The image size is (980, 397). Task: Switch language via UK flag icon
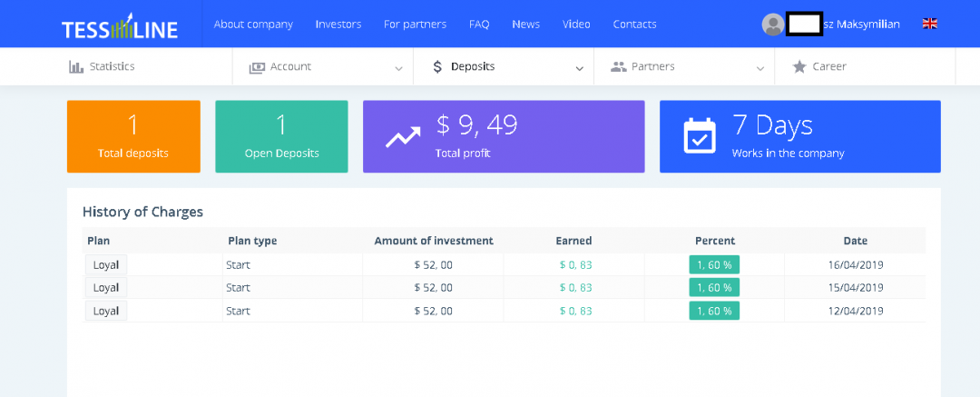point(930,24)
